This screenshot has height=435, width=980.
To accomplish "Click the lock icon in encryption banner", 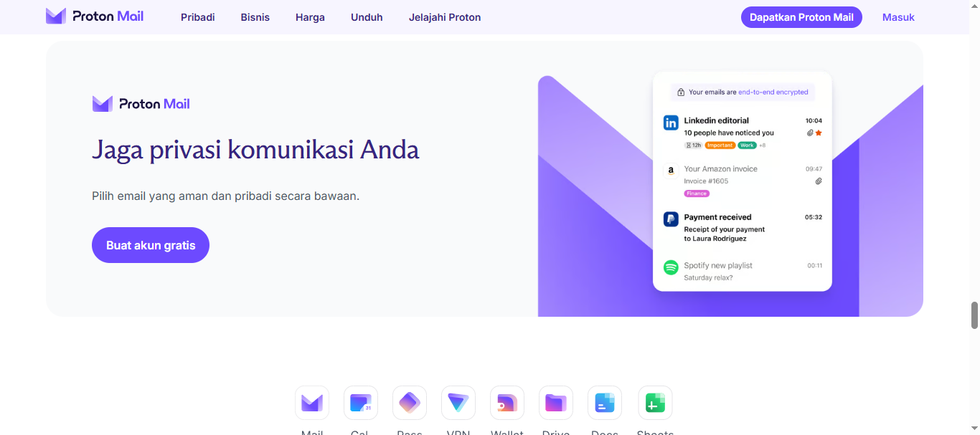I will tap(681, 92).
